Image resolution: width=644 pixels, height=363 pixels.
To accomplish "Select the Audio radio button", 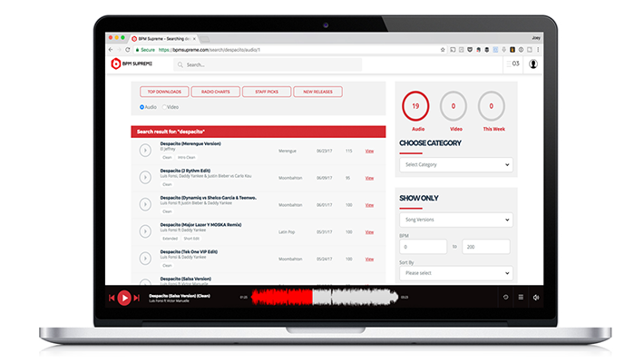I will pyautogui.click(x=142, y=107).
